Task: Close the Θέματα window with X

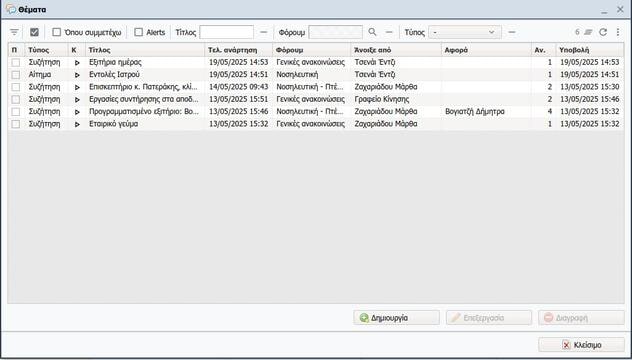Action: point(620,9)
